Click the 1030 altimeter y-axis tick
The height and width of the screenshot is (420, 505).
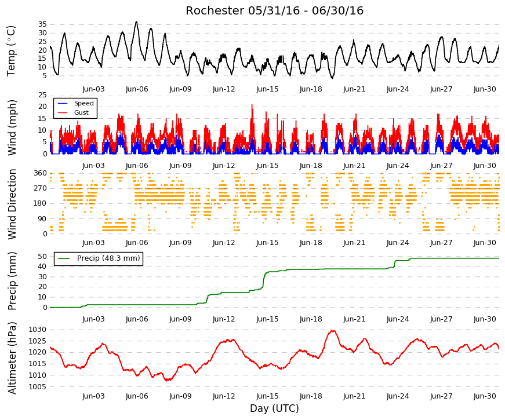point(37,330)
